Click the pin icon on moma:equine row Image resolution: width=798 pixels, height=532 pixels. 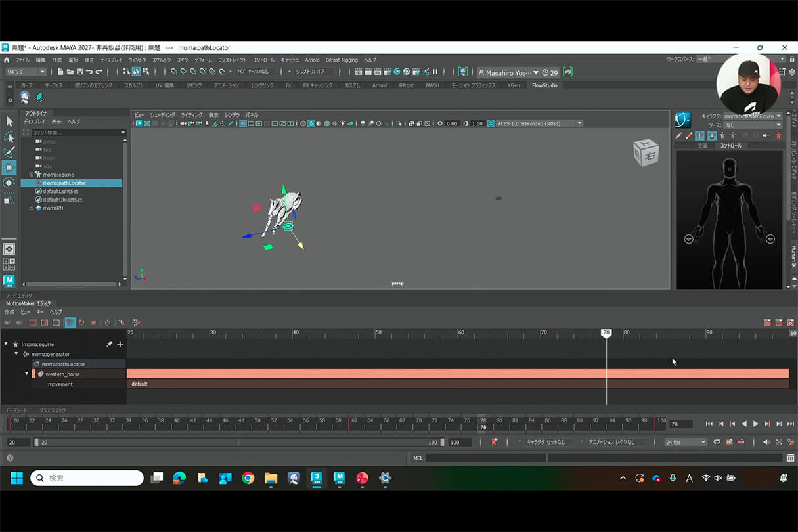point(109,344)
